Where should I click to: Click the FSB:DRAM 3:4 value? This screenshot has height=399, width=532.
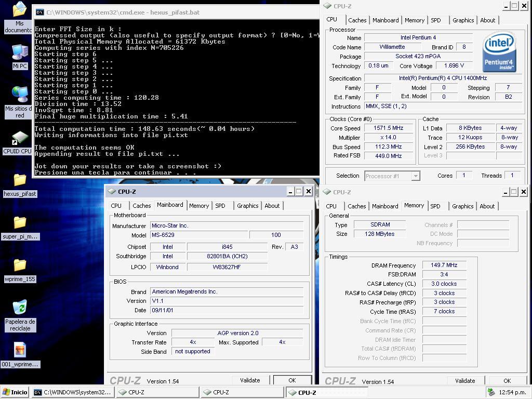point(444,274)
